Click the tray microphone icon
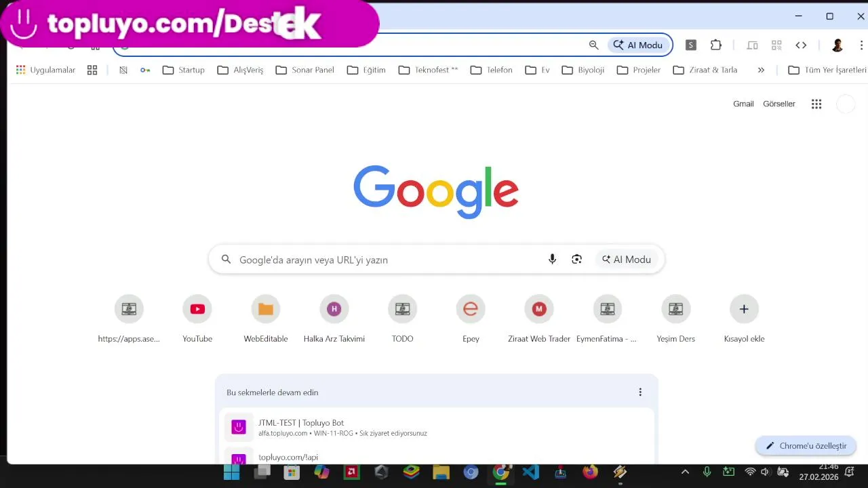The height and width of the screenshot is (488, 868). click(707, 472)
